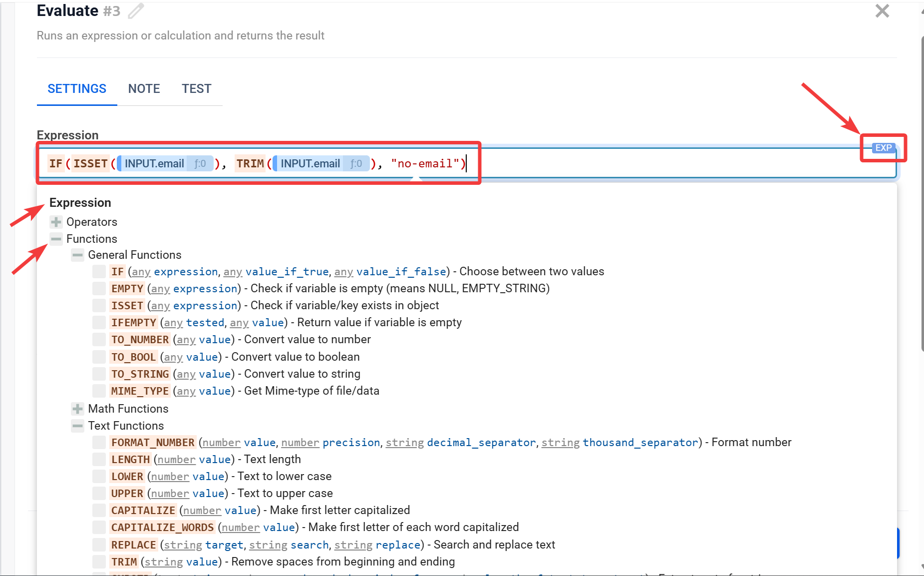Collapse the Functions tree node

[x=56, y=239]
